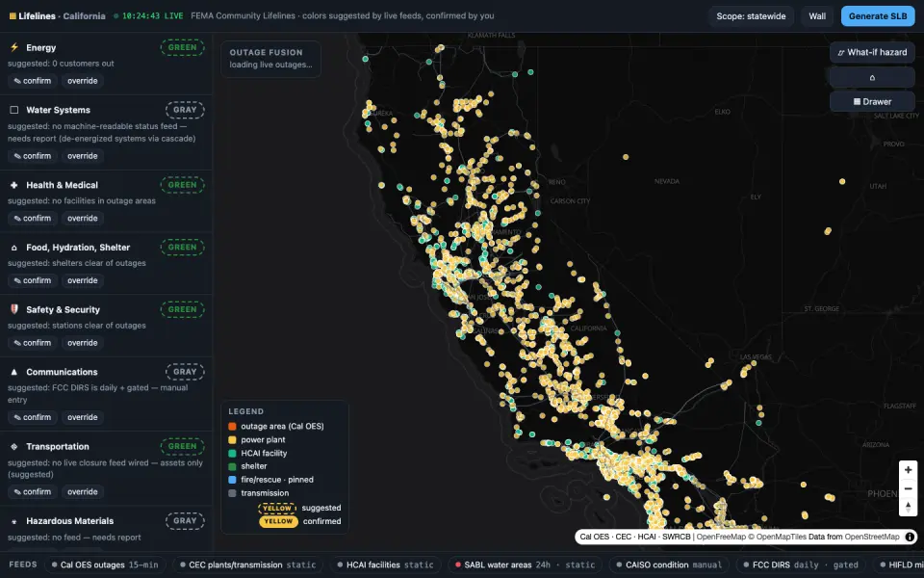This screenshot has height=578, width=924.
Task: Open OpenStreetMap attribution link
Action: click(x=872, y=537)
